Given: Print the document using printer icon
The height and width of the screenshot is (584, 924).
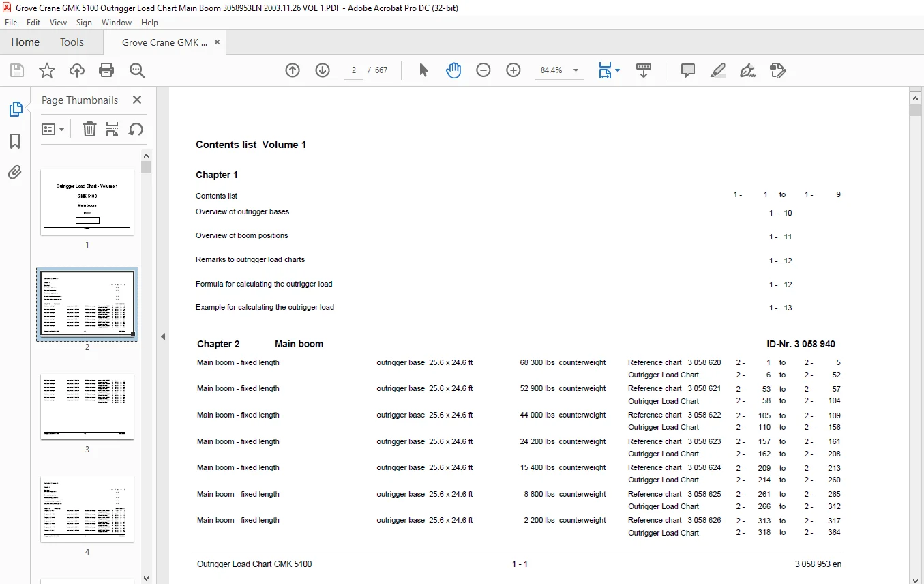Looking at the screenshot, I should [x=106, y=70].
